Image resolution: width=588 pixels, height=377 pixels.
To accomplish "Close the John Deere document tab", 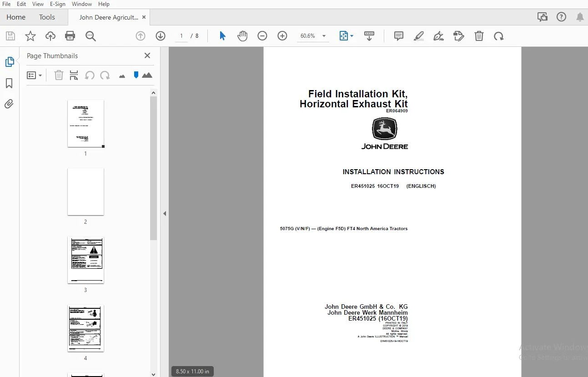I will point(144,17).
